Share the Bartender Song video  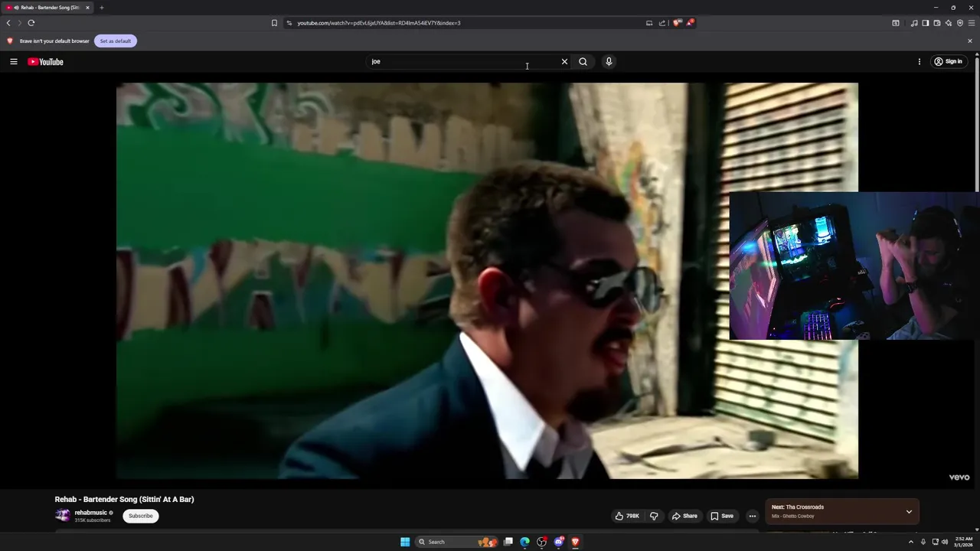684,516
